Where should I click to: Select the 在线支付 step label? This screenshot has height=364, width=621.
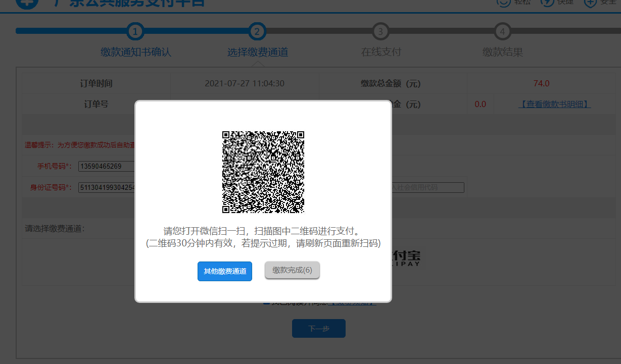(381, 52)
